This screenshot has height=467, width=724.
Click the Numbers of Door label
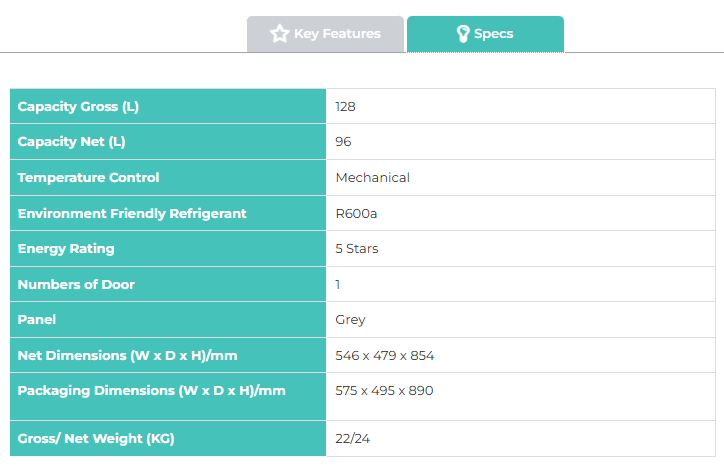(x=76, y=285)
